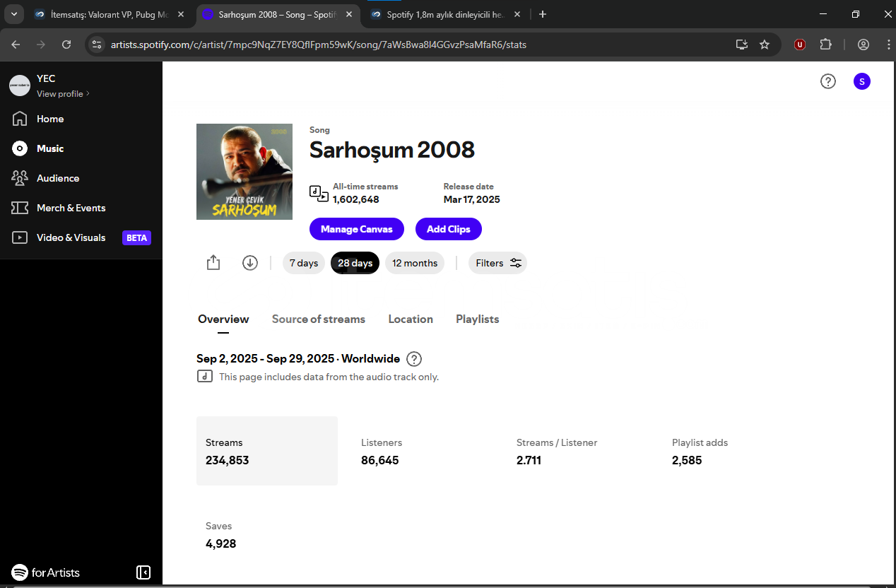Select the 12 months time range
Viewport: 896px width, 588px height.
[415, 263]
